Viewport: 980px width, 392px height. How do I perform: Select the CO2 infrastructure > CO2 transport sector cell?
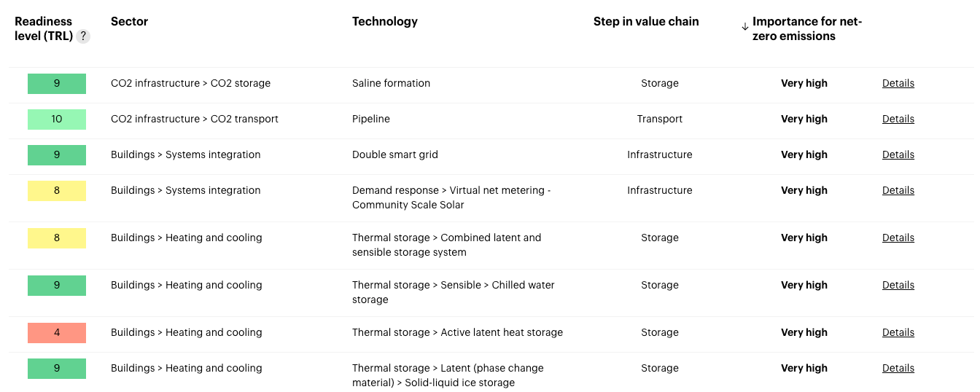click(x=195, y=119)
